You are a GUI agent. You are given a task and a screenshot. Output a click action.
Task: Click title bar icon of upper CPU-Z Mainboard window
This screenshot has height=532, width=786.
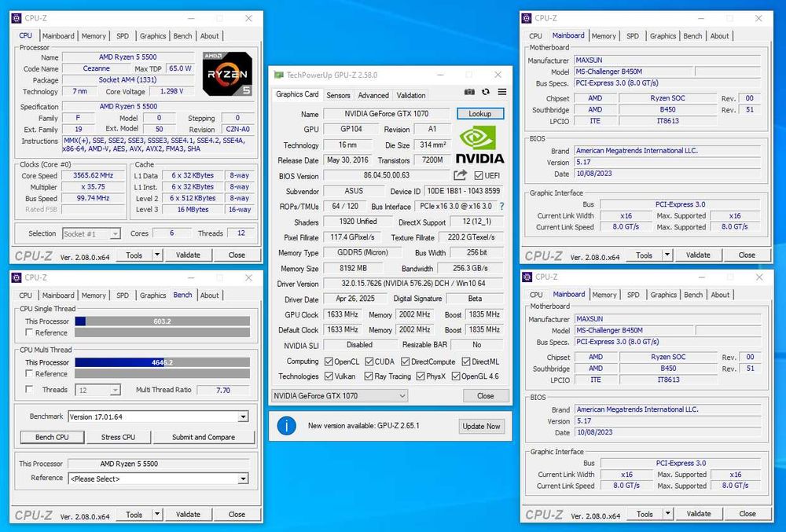click(x=527, y=18)
